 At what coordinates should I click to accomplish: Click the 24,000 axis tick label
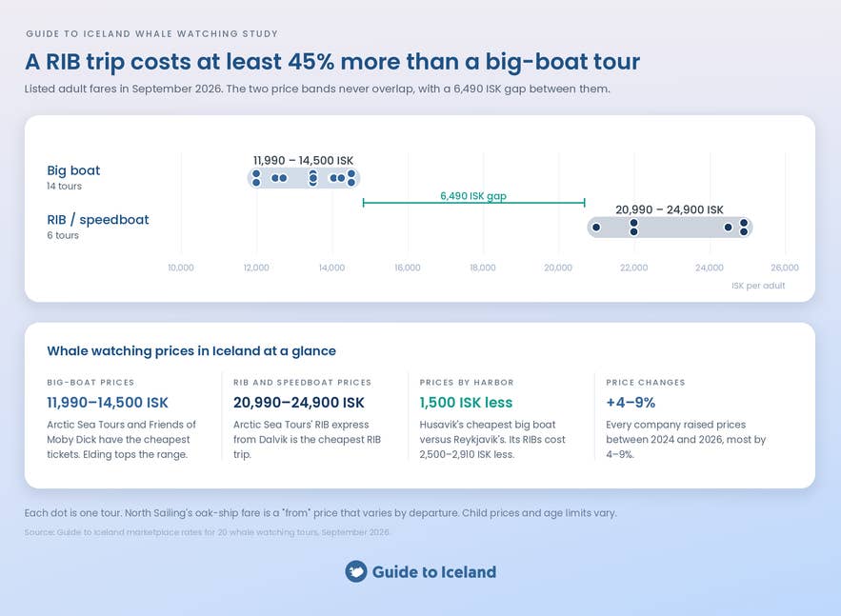[710, 268]
